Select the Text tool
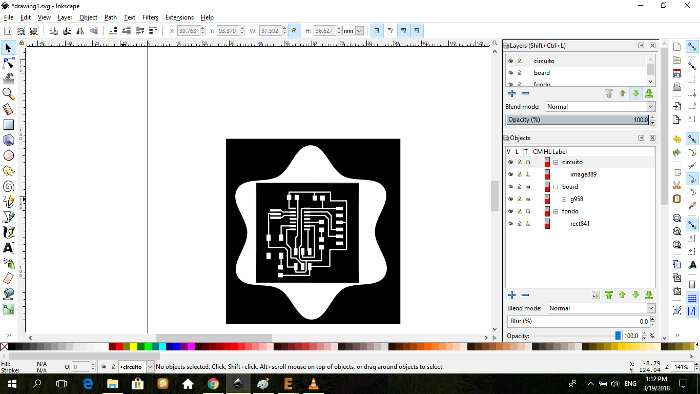Viewport: 700px width, 394px height. [8, 248]
